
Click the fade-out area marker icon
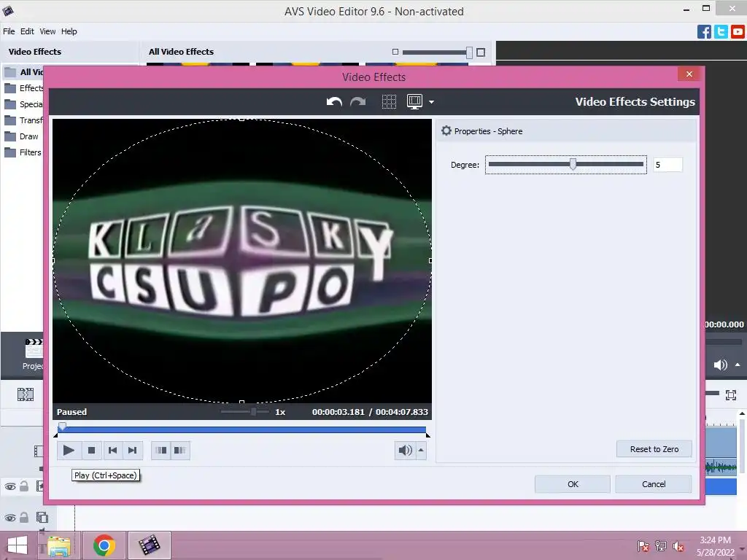point(180,450)
